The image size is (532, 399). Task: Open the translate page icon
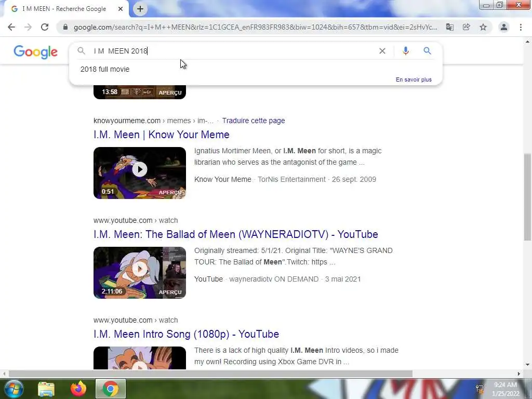click(x=450, y=27)
